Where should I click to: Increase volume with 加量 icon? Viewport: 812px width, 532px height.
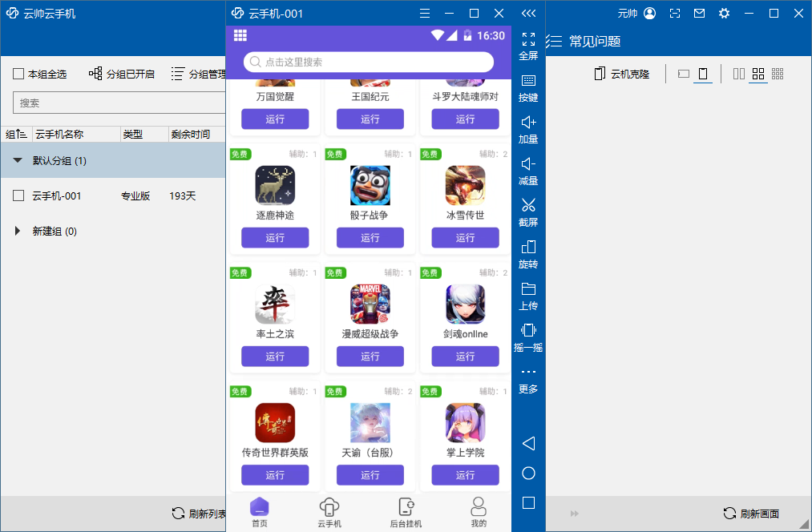click(528, 122)
